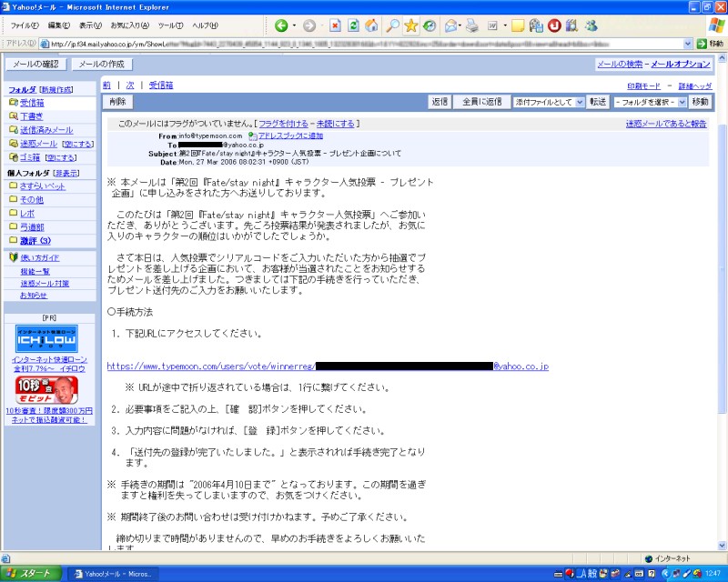Open the ゴミ箱 folder

(x=30, y=157)
